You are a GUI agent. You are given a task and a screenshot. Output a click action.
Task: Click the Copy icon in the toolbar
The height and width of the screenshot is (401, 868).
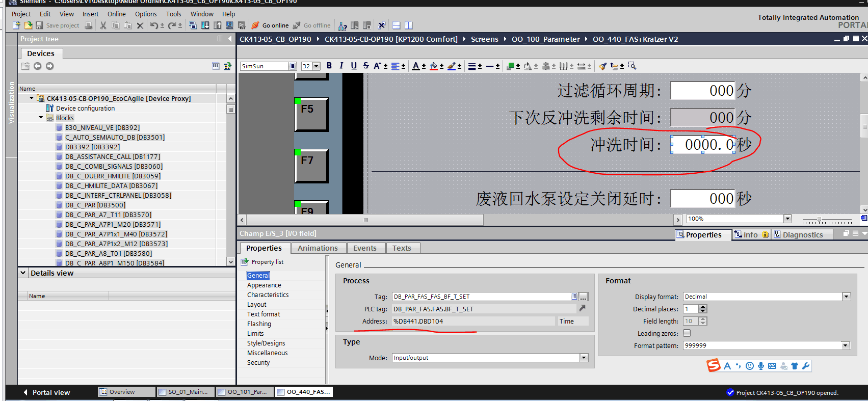[x=116, y=25]
